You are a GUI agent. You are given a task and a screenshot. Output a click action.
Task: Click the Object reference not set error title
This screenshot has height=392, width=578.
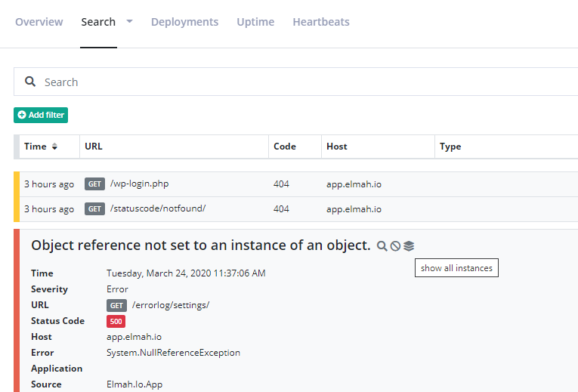(201, 245)
